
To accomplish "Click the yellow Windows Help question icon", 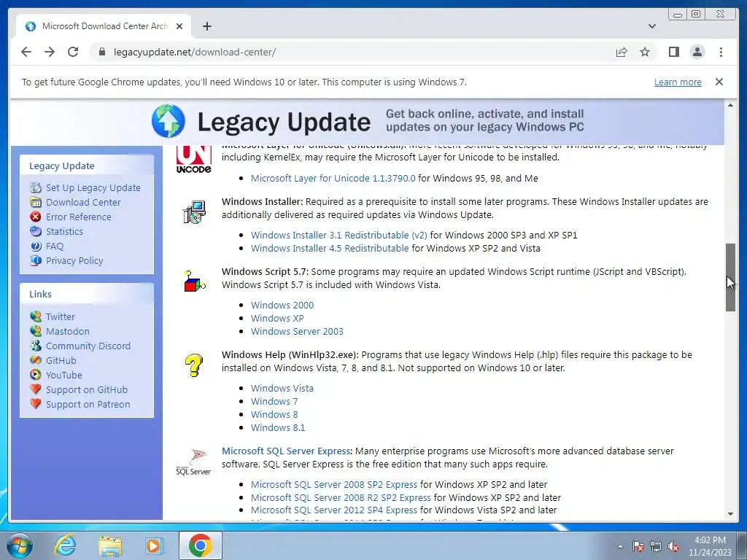I will 194,365.
